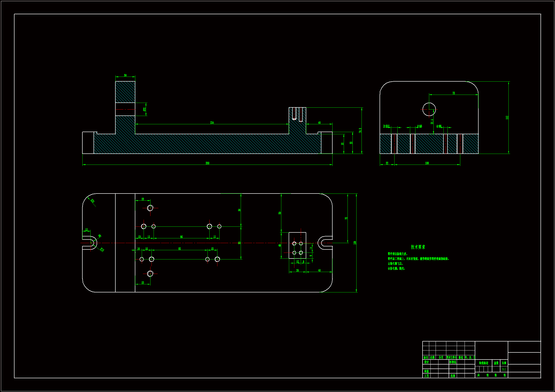
Task: Select the 59 vertical dimension in plan view
Action: coord(280,213)
